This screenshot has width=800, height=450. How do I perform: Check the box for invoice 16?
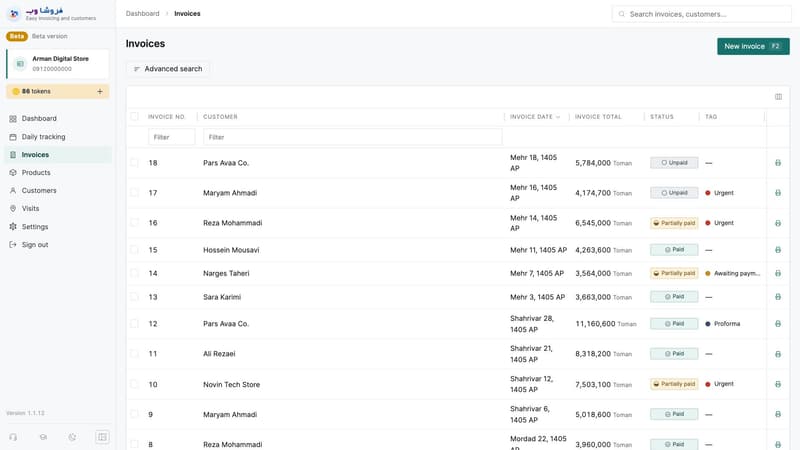134,222
